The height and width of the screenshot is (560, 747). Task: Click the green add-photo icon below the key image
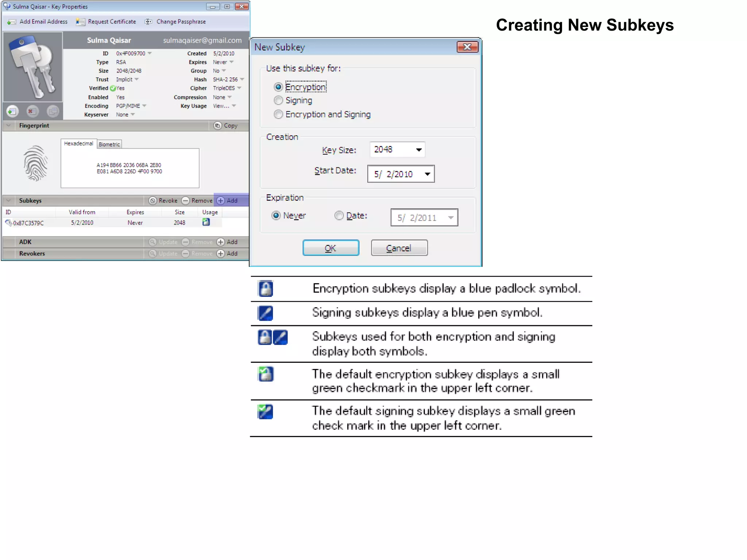12,111
